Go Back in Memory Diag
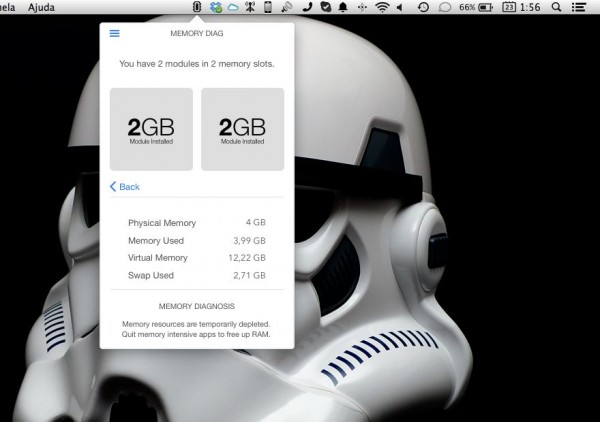600x422 pixels. [125, 187]
